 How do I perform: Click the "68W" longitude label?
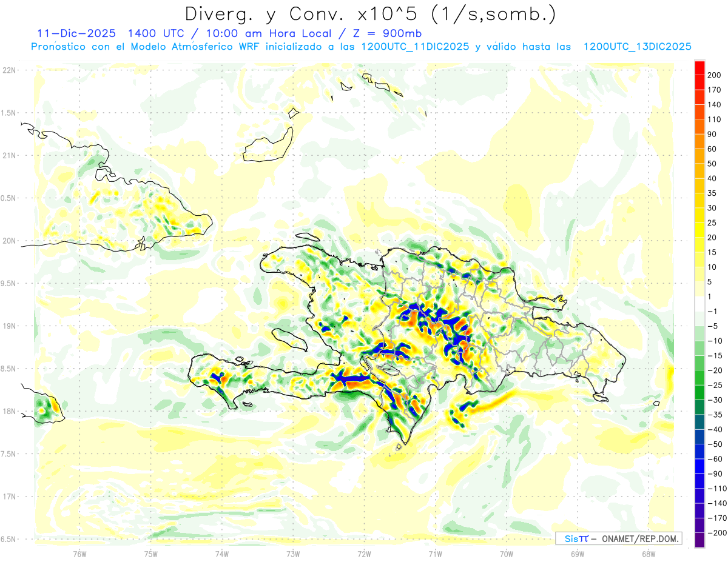[649, 554]
